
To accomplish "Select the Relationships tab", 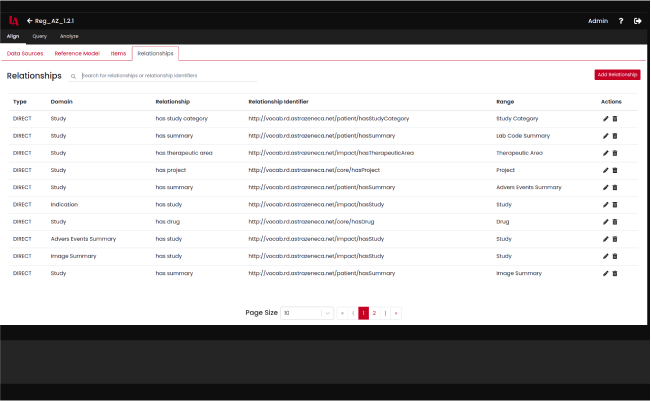I will [155, 54].
